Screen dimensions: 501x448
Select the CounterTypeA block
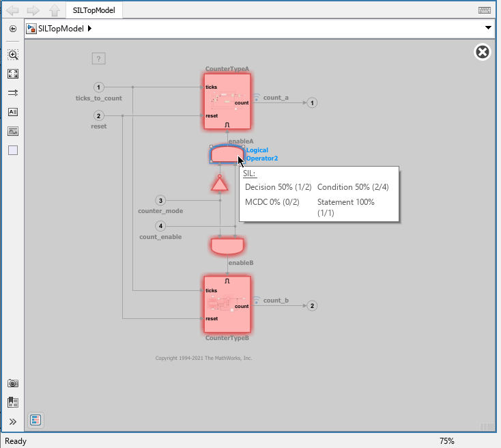[x=227, y=101]
